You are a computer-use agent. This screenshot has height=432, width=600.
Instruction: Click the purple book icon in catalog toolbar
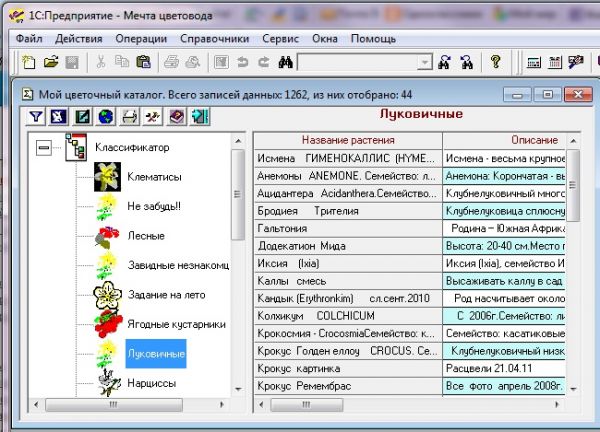click(177, 116)
